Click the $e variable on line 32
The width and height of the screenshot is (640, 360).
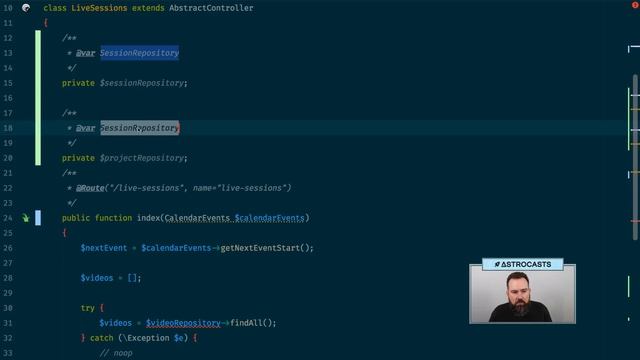click(x=178, y=338)
